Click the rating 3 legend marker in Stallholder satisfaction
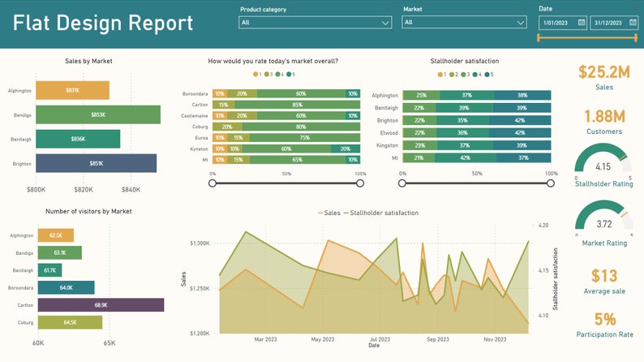This screenshot has width=644, height=362. pyautogui.click(x=464, y=75)
